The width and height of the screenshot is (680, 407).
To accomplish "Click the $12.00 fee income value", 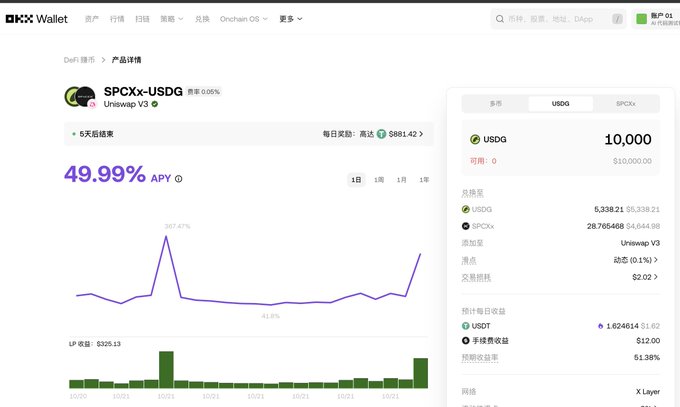I will (648, 341).
